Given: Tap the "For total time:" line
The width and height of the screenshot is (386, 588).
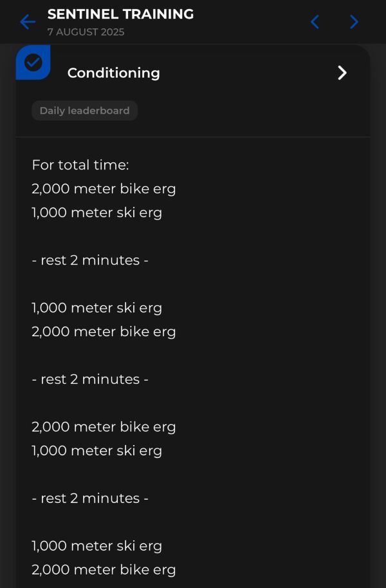Looking at the screenshot, I should (80, 165).
